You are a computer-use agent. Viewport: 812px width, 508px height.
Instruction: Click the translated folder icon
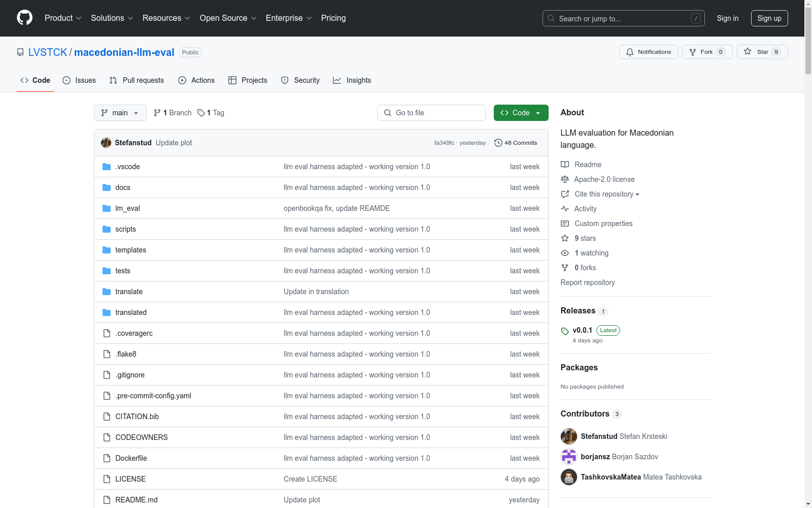(x=107, y=312)
